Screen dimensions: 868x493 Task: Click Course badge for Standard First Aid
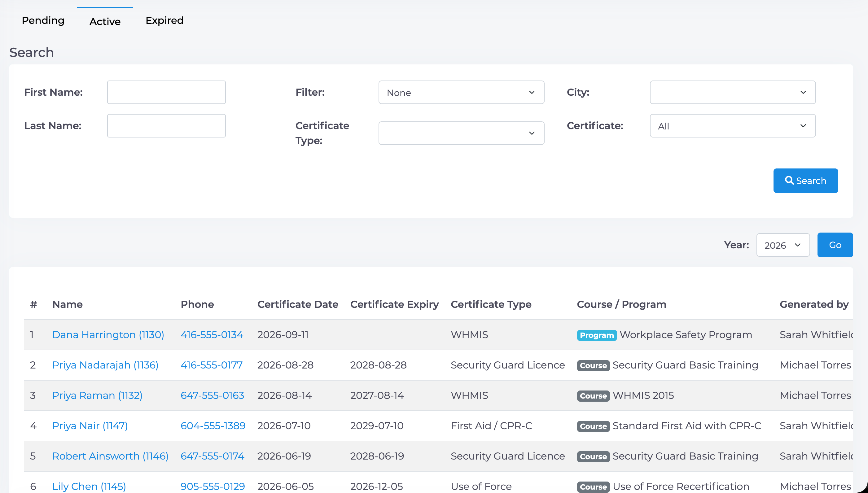(593, 426)
